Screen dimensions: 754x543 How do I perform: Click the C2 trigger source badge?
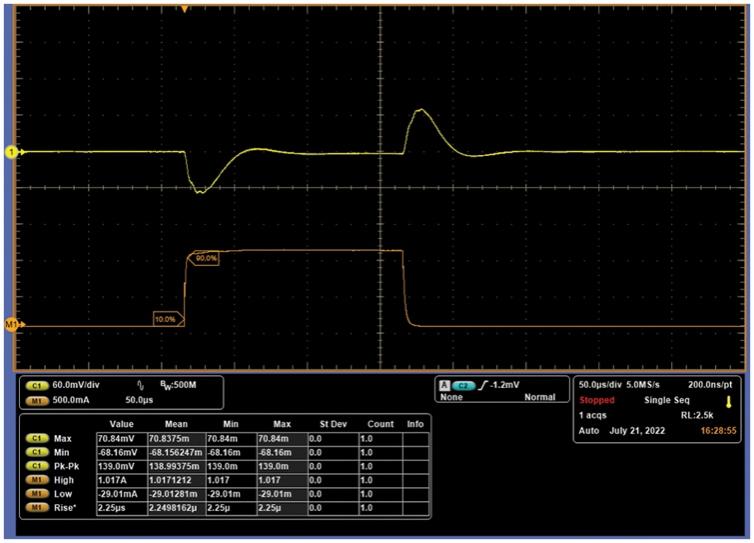(x=462, y=384)
